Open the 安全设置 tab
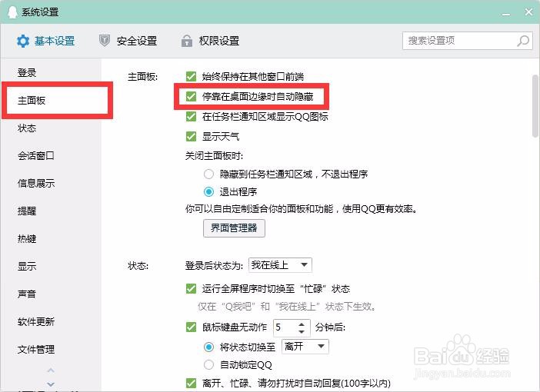 click(x=128, y=41)
